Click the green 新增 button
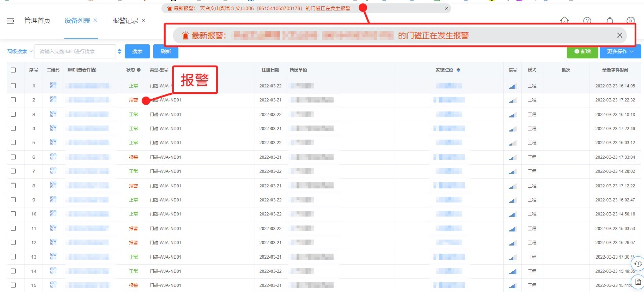This screenshot has height=292, width=644. 582,51
